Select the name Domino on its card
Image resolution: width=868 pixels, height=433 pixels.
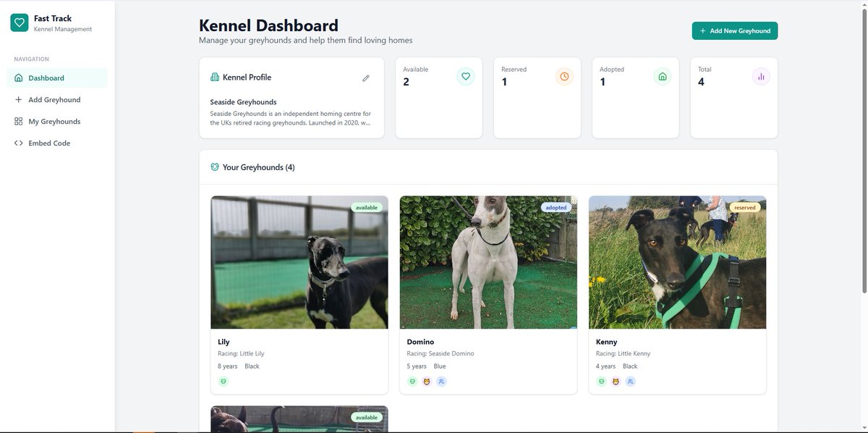[x=420, y=342]
